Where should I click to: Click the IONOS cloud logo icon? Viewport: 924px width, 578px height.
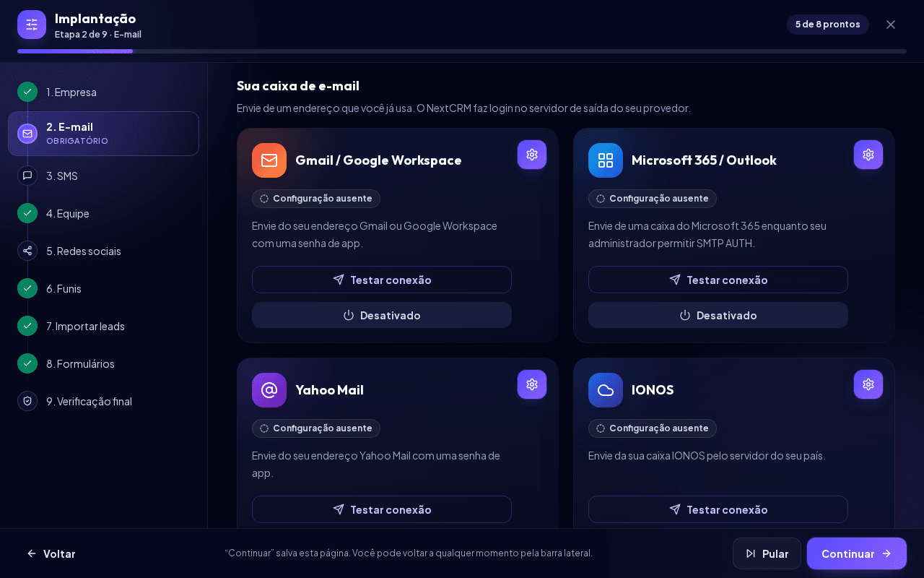pyautogui.click(x=606, y=390)
